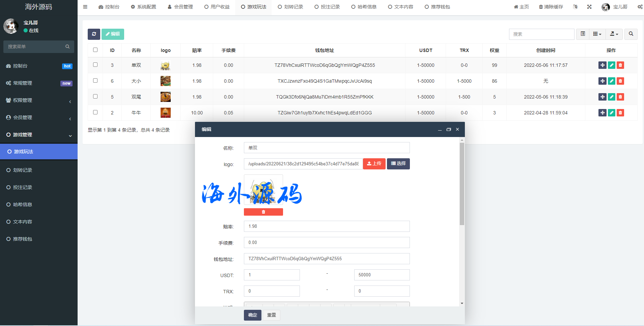This screenshot has width=644, height=326.
Task: Click the search magnifier button above table
Action: tap(631, 34)
